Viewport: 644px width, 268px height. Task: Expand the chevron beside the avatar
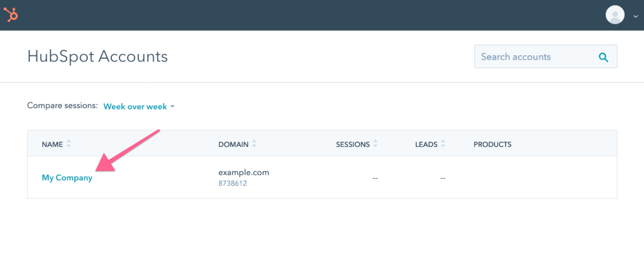tap(635, 16)
